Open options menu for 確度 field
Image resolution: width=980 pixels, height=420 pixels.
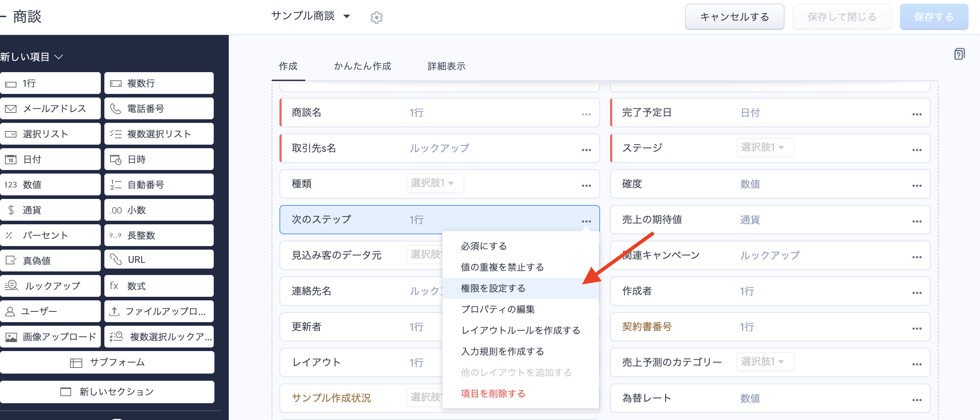pos(916,185)
